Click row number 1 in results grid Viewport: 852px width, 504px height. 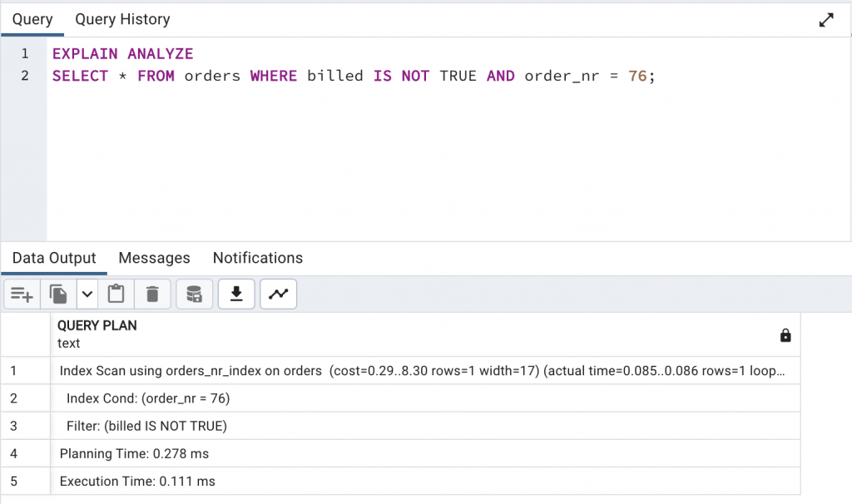[x=26, y=370]
